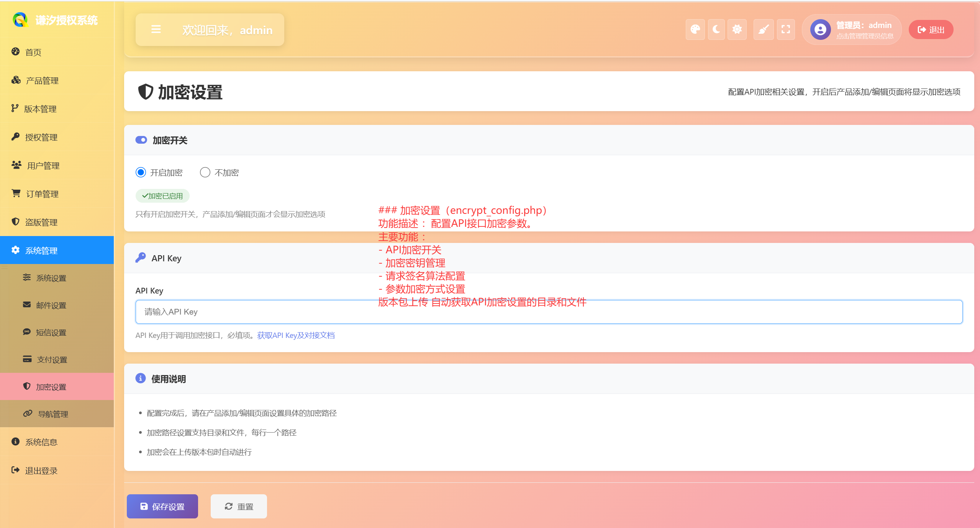This screenshot has height=528, width=980.
Task: Go to 订单管理 in sidebar
Action: click(x=57, y=194)
